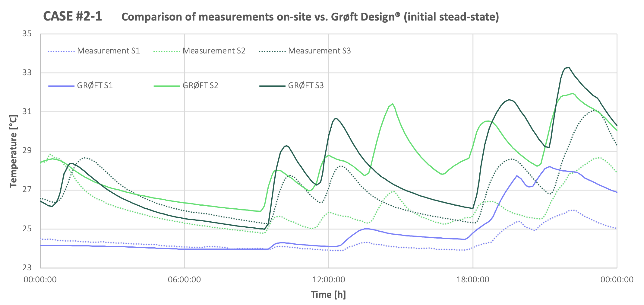Click the dotted blue Measurement S1 legend line
This screenshot has height=305, width=644.
pos(61,51)
